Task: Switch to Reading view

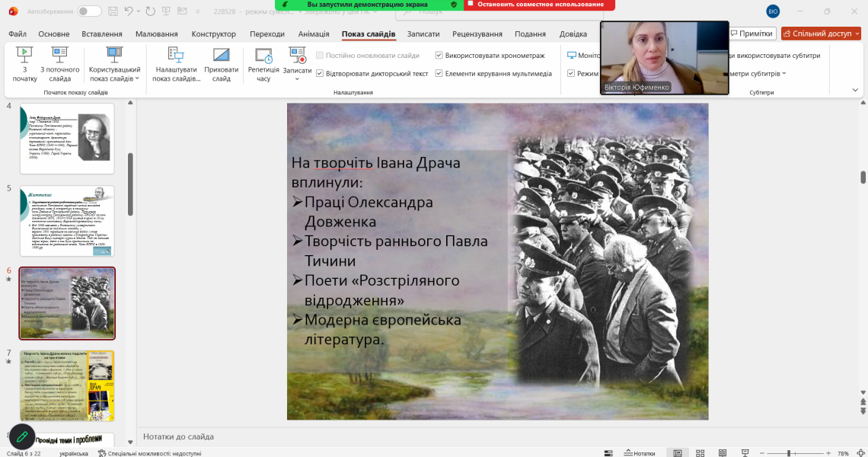Action: pyautogui.click(x=723, y=453)
